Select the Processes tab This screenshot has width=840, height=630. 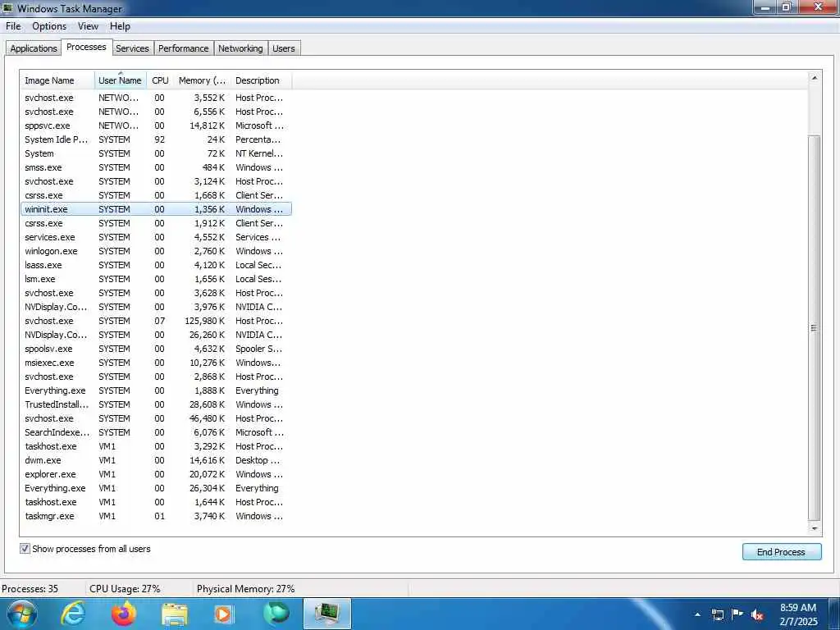86,47
